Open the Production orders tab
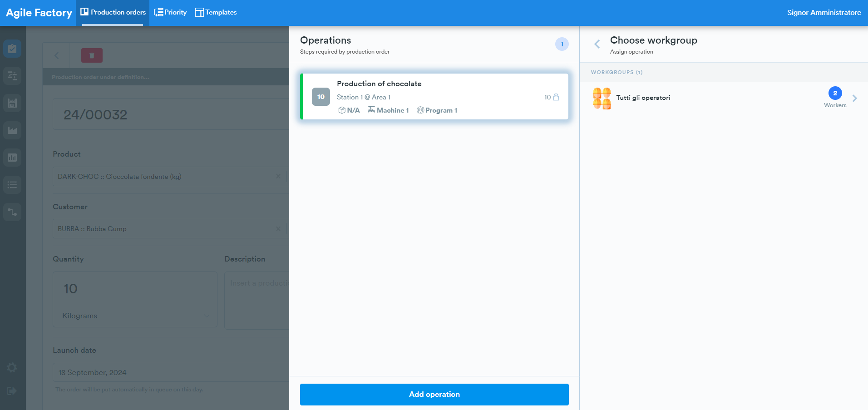Image resolution: width=868 pixels, height=410 pixels. tap(113, 13)
